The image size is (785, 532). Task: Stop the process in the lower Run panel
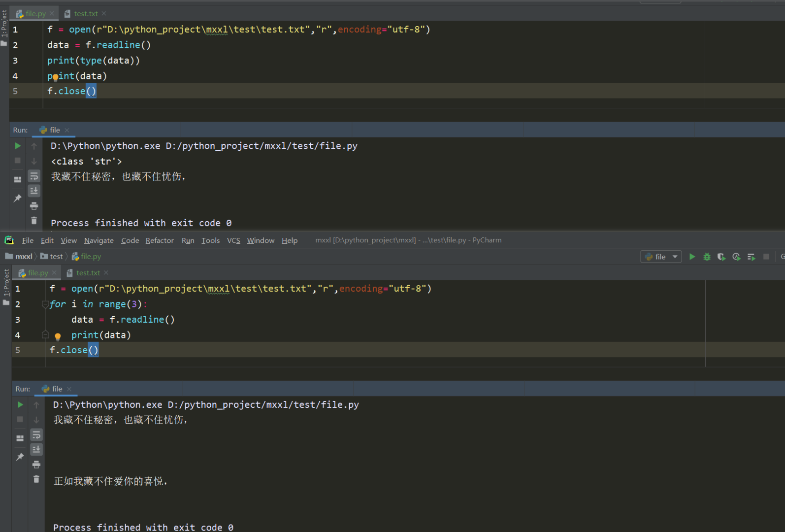[x=20, y=419]
